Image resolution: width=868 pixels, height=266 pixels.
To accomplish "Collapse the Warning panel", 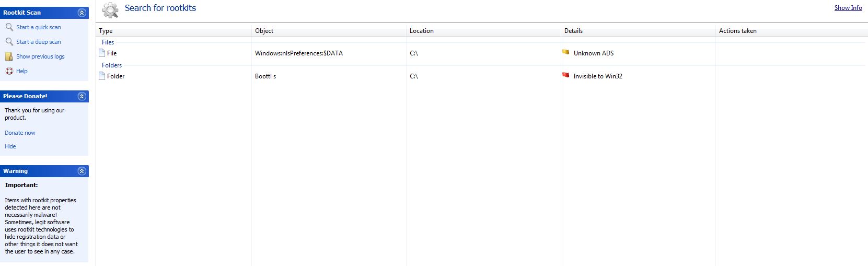I will pos(82,171).
